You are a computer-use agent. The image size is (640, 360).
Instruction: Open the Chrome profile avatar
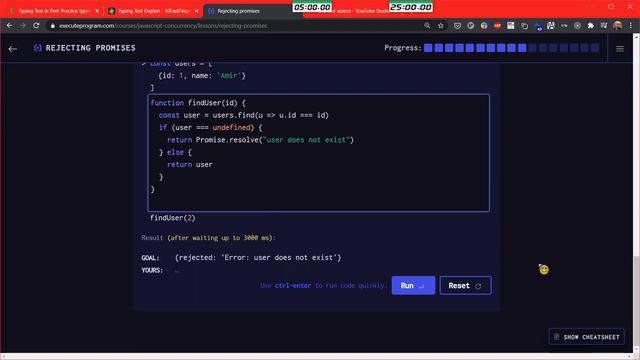tap(618, 26)
